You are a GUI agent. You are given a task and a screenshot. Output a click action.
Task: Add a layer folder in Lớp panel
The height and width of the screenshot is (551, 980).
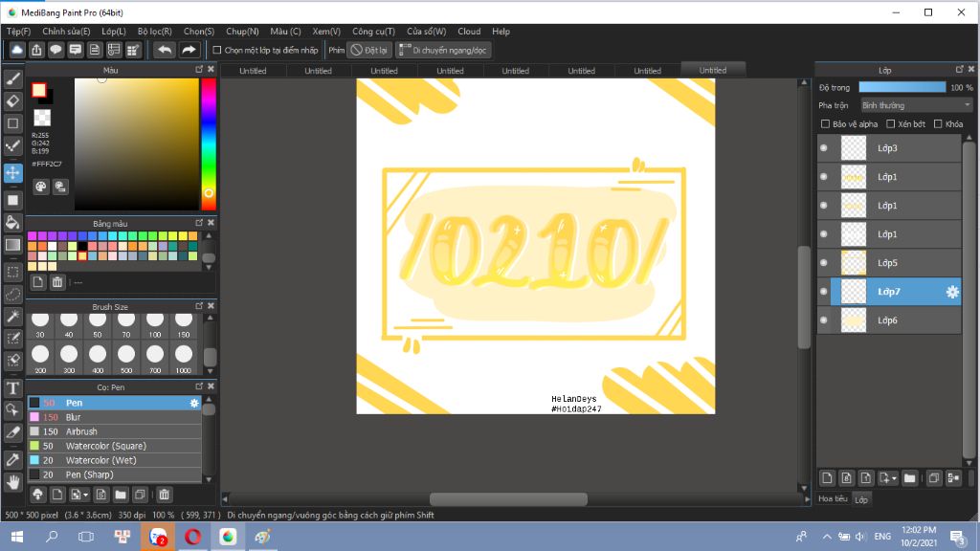[909, 478]
